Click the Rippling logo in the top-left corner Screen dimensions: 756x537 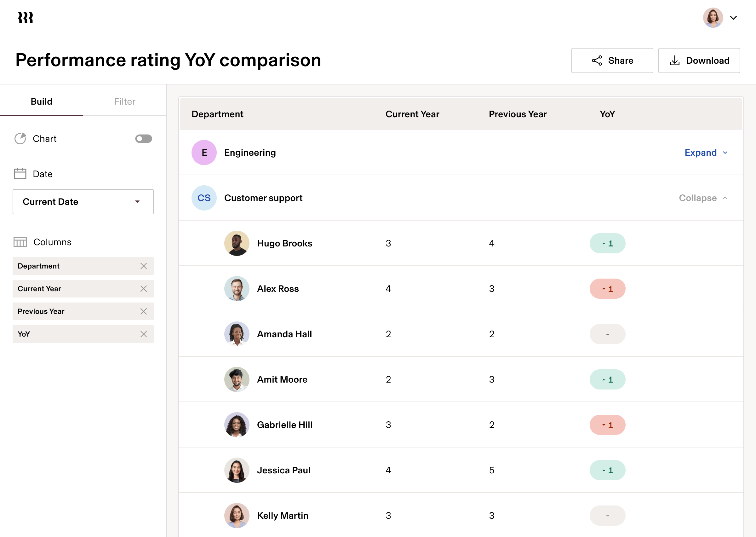[x=25, y=17]
